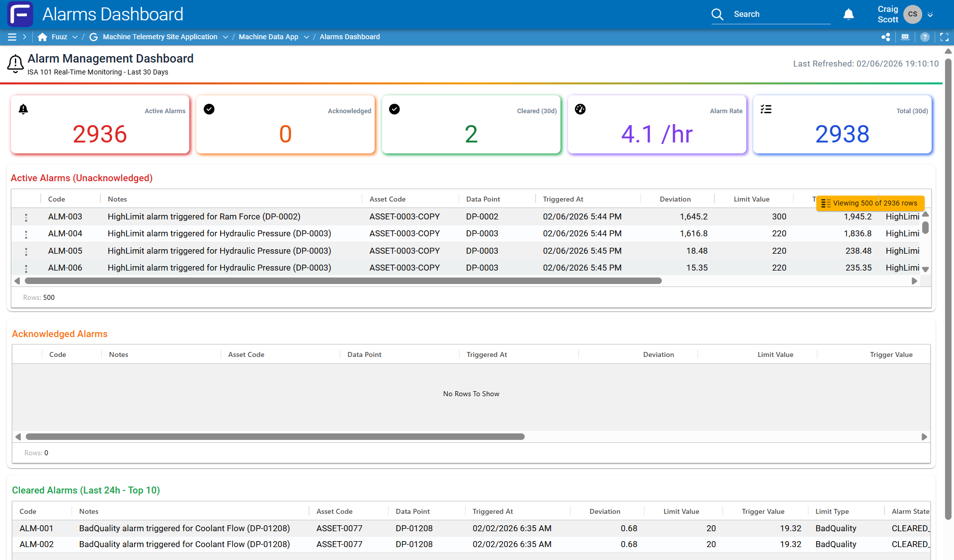
Task: Click the Fuuz home icon
Action: pyautogui.click(x=43, y=37)
